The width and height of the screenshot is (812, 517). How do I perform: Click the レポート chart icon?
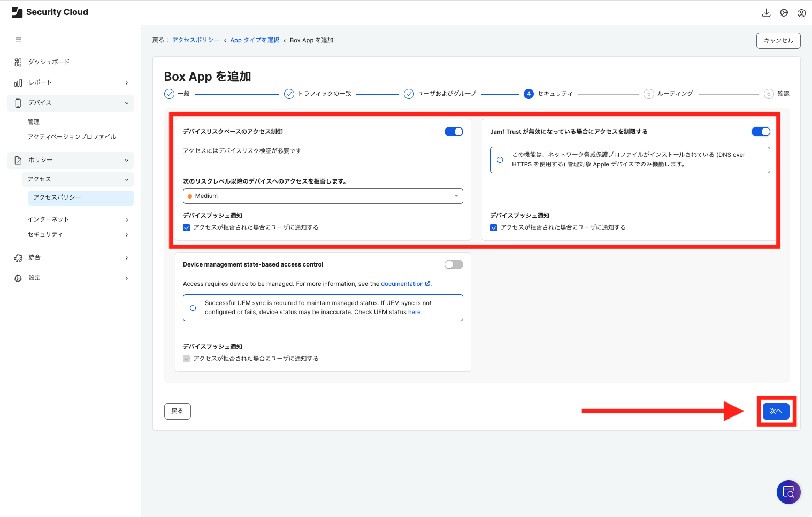pos(18,82)
